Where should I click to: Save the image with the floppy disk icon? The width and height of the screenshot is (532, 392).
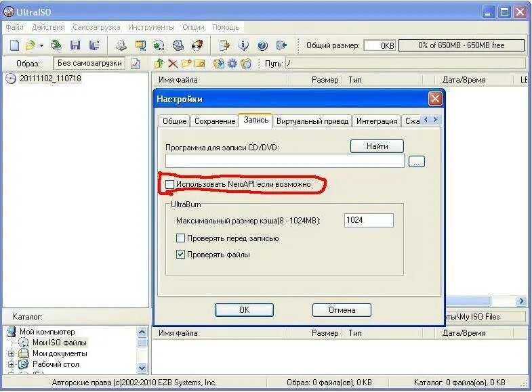(x=75, y=45)
